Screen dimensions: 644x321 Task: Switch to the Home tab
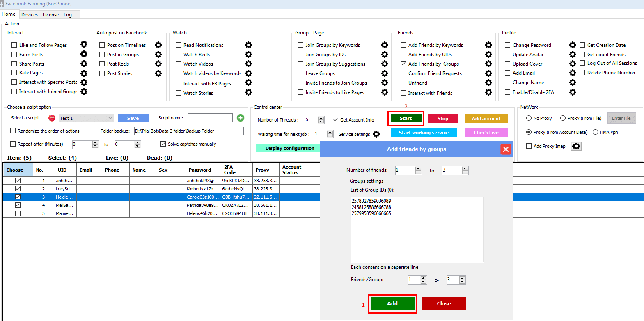pos(9,14)
